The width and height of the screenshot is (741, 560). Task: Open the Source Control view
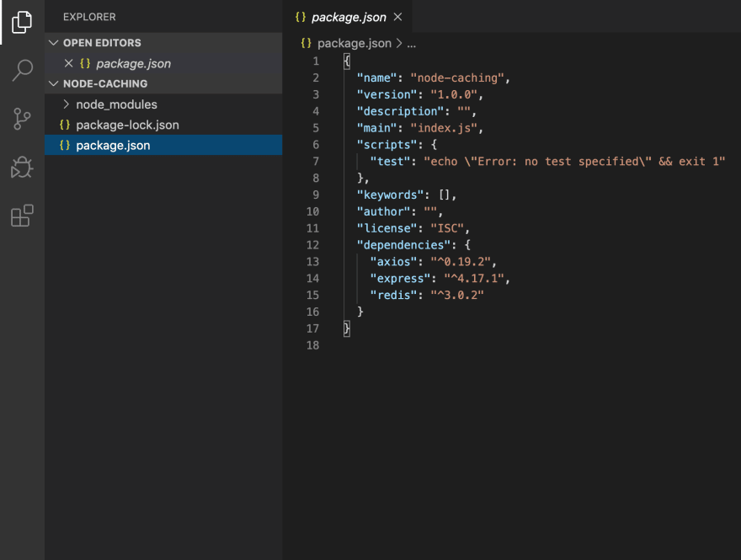22,119
